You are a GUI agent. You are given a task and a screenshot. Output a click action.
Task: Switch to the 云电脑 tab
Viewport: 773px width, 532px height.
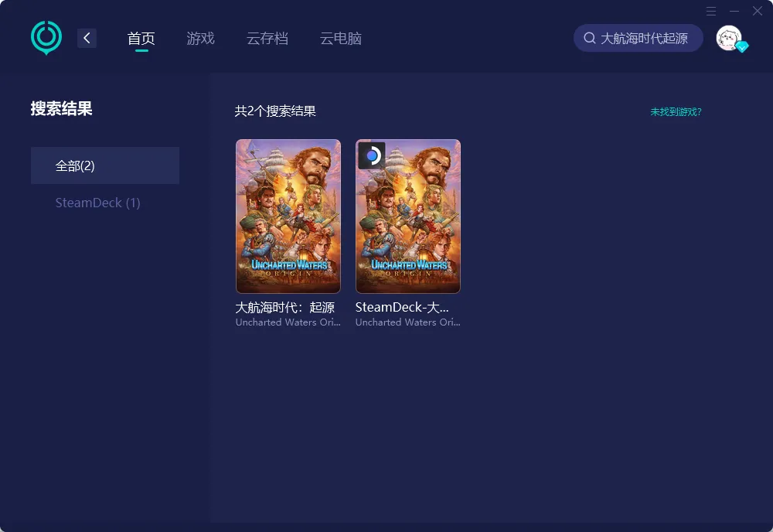click(340, 37)
